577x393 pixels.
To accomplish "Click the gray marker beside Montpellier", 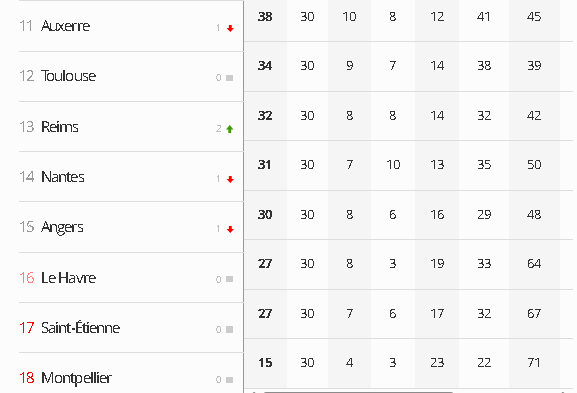I will coord(230,380).
